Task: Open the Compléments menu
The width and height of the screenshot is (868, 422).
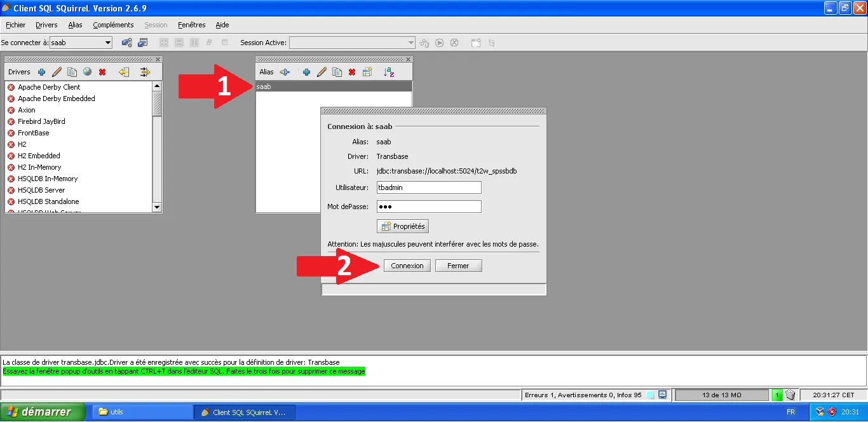Action: (113, 25)
